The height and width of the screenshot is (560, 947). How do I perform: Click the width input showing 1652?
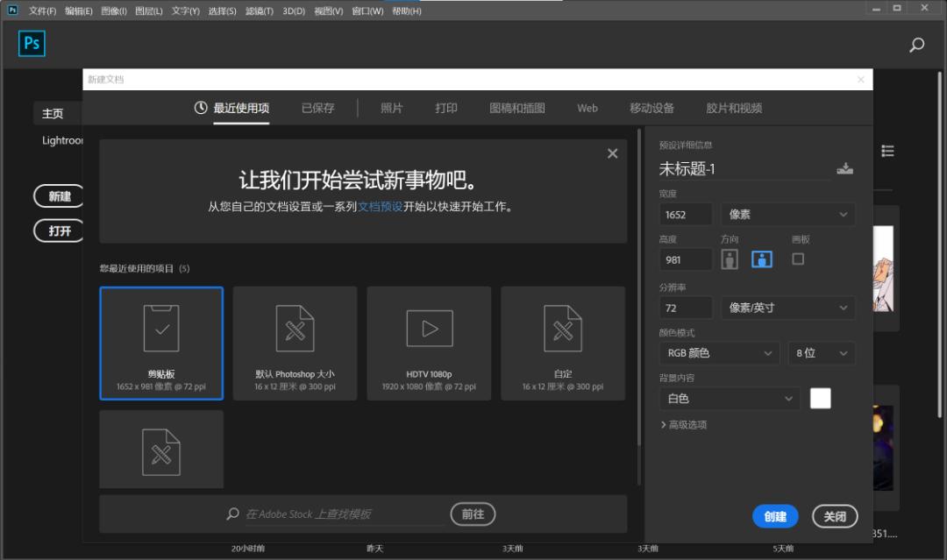click(686, 214)
